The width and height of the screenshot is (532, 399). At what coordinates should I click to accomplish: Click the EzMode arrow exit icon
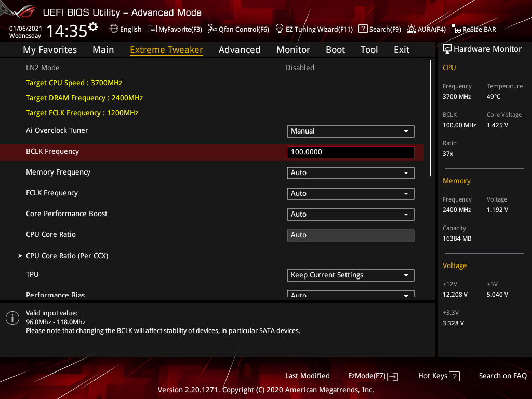point(393,376)
